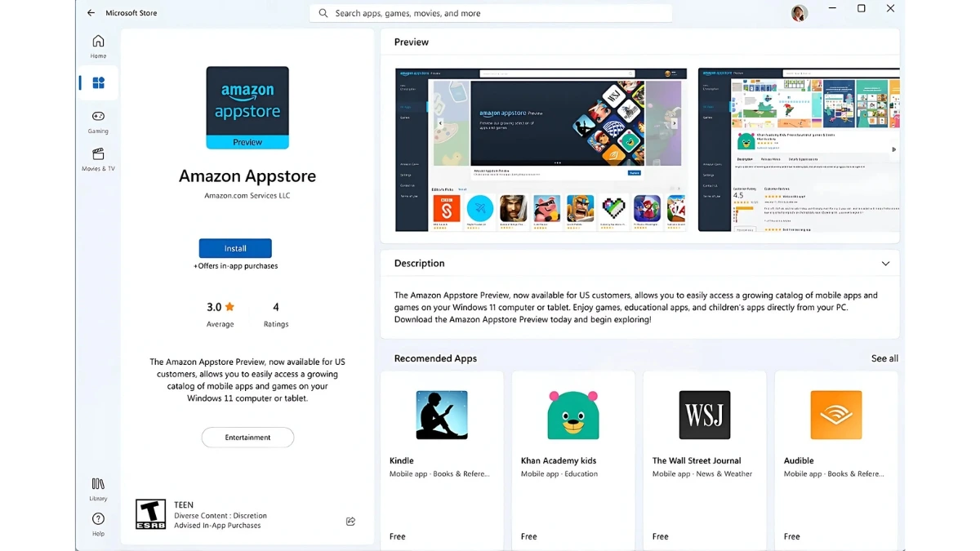This screenshot has width=980, height=551.
Task: Click the Preview heading
Action: click(x=412, y=42)
